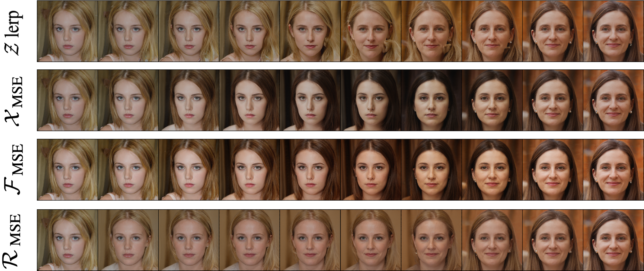
Task: Open the fourth face in the F MSE row
Action: (250, 170)
